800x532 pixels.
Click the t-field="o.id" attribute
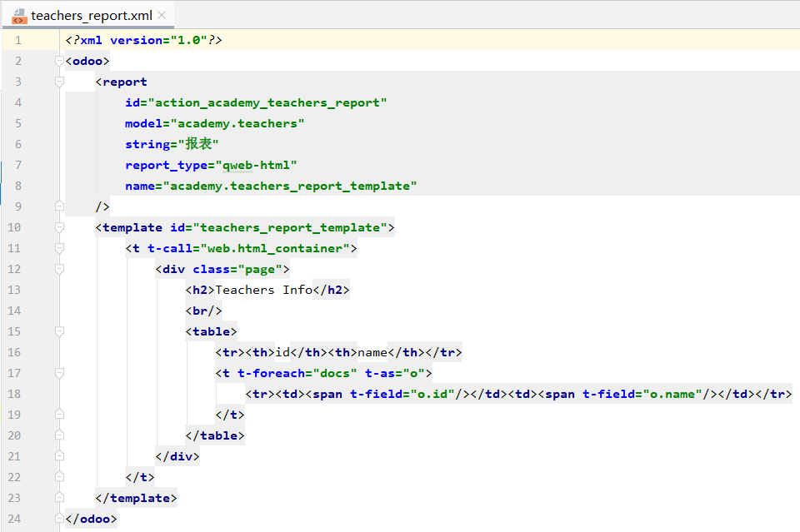(x=402, y=395)
